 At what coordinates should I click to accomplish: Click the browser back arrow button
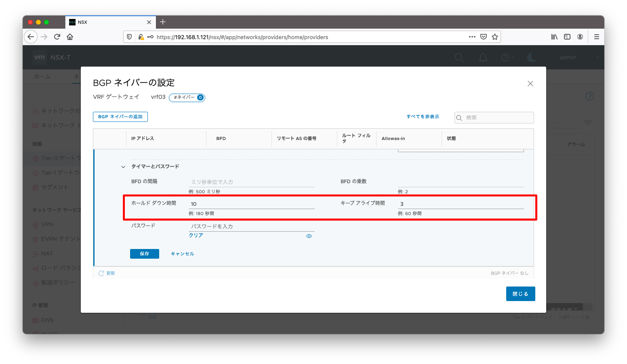(31, 37)
